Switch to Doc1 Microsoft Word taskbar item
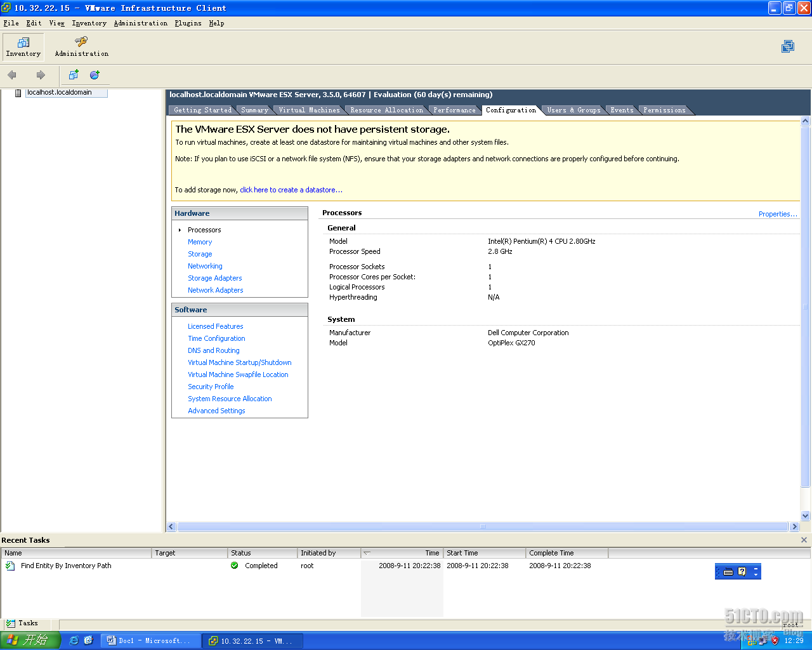 pyautogui.click(x=151, y=641)
